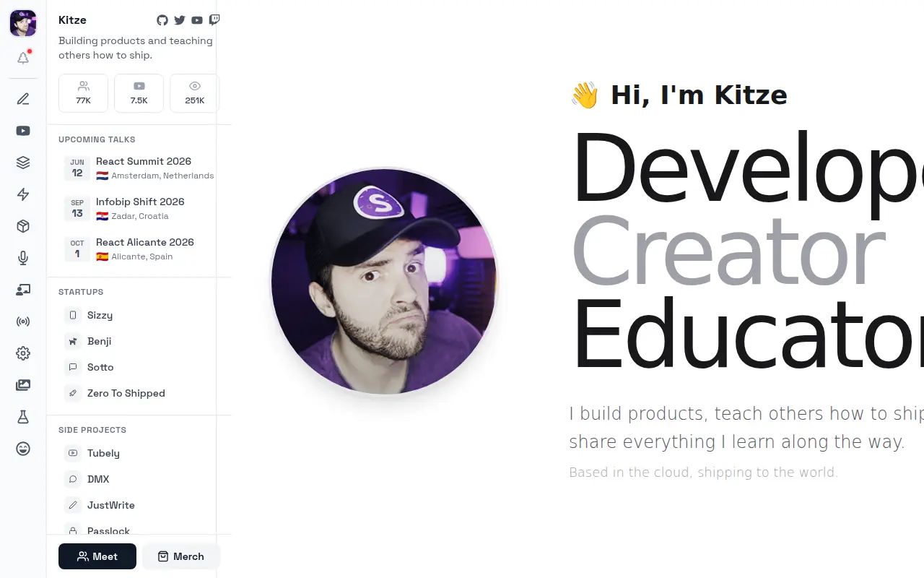Open the Benji startup link
Image resolution: width=924 pixels, height=578 pixels.
[139, 341]
